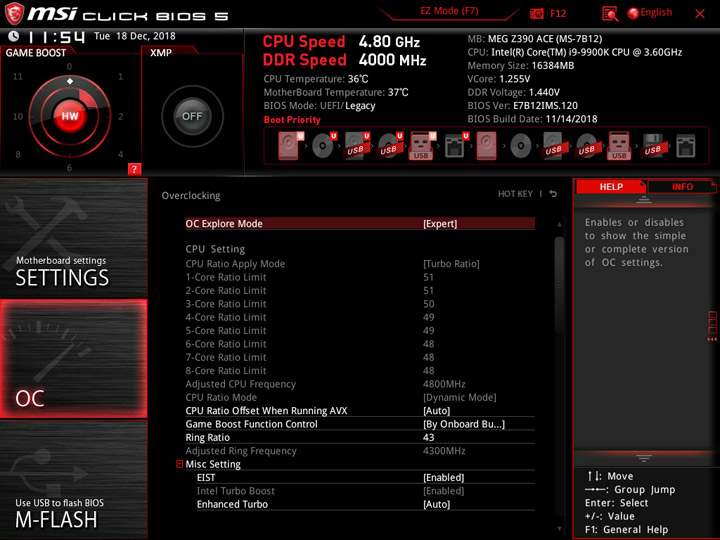Toggle Intel Turbo Boost Enabled value

coord(443,491)
